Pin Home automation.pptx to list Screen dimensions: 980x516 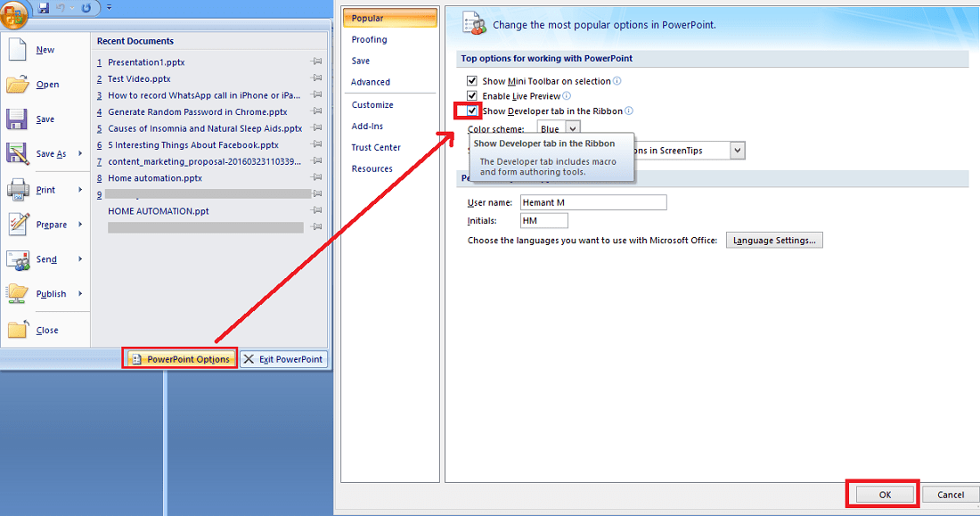(317, 177)
